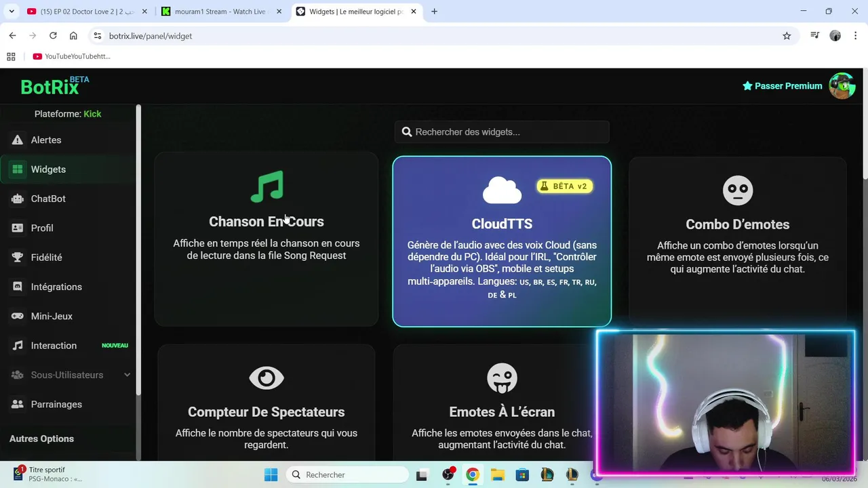Screen dimensions: 868x488
Task: Open a new browser tab
Action: click(x=434, y=12)
